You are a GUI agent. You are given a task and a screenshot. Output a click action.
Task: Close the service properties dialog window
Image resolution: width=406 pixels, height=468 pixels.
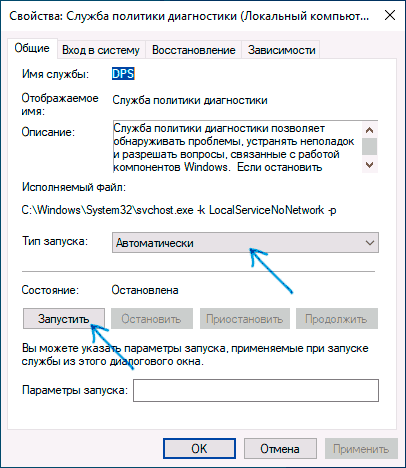tap(390, 15)
